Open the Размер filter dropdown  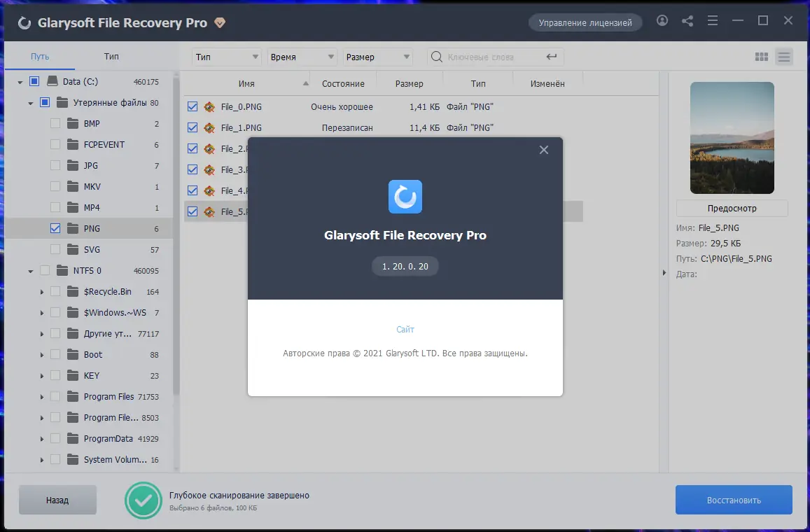[x=377, y=57]
